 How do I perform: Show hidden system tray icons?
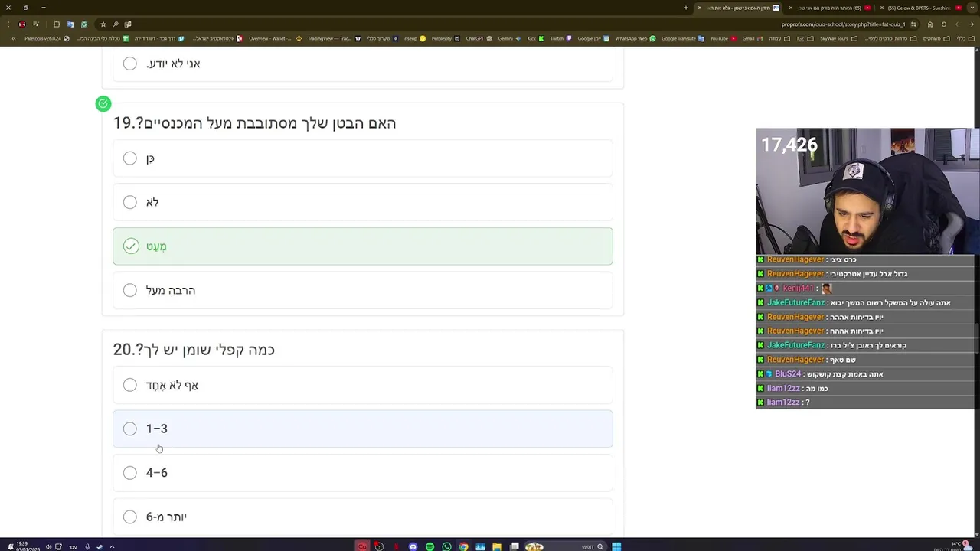point(112,546)
